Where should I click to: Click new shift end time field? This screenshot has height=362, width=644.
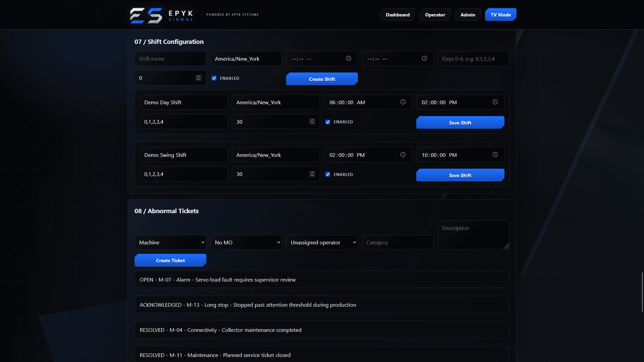[x=398, y=59]
